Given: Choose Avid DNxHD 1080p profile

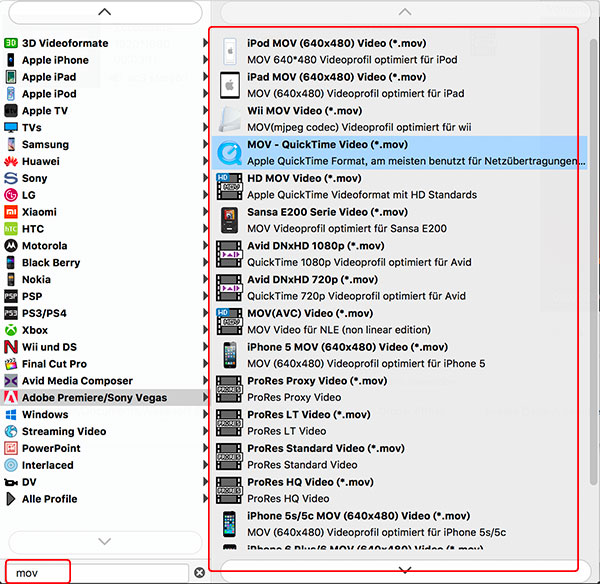Looking at the screenshot, I should coord(399,254).
